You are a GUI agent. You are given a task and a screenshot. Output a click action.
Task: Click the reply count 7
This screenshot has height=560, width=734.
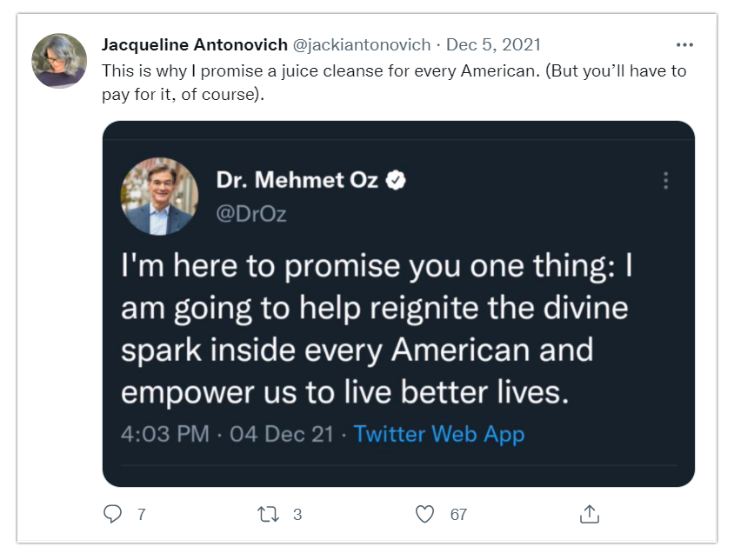[x=142, y=515]
